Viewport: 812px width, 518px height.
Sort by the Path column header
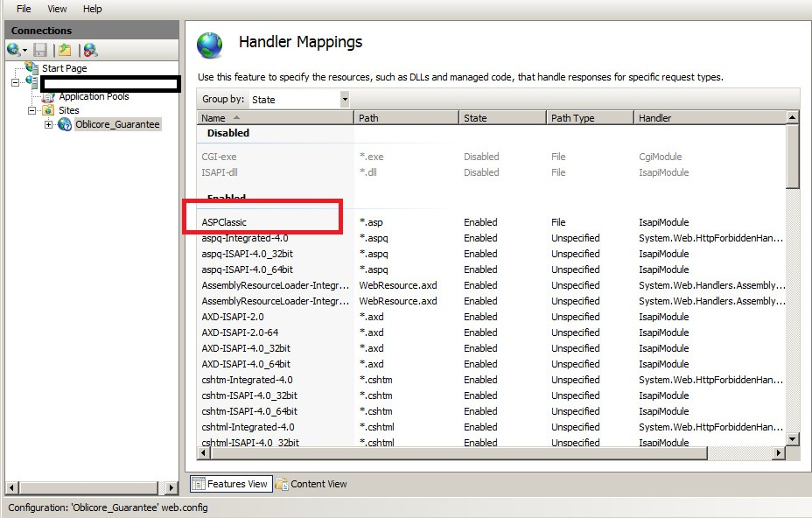click(x=407, y=118)
